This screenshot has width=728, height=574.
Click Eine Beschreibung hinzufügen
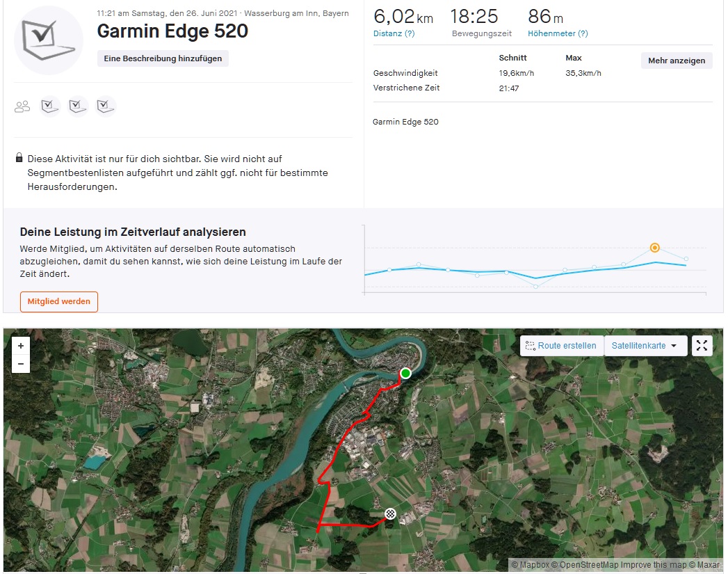point(163,58)
